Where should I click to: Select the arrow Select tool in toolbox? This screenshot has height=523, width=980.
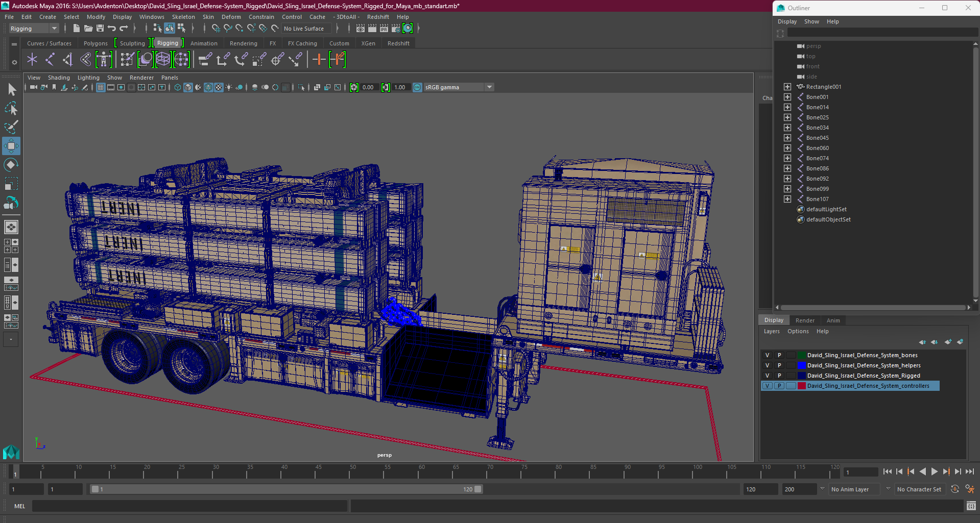[x=11, y=90]
